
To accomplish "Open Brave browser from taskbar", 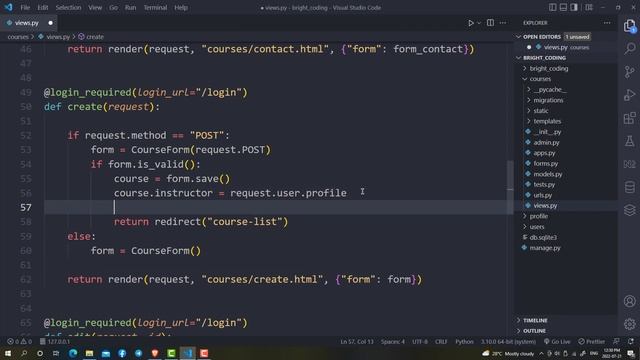I will point(155,353).
